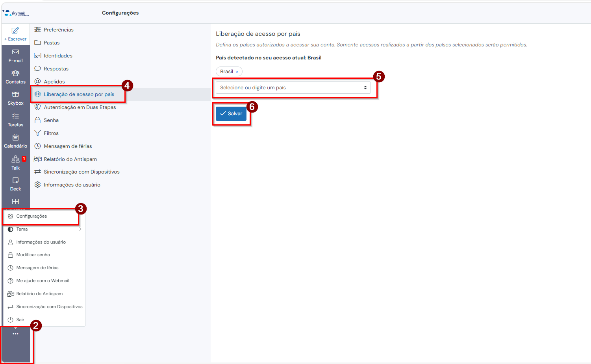This screenshot has width=591, height=364.
Task: Open Sincronização com Dispositivos in settings list
Action: click(120, 172)
